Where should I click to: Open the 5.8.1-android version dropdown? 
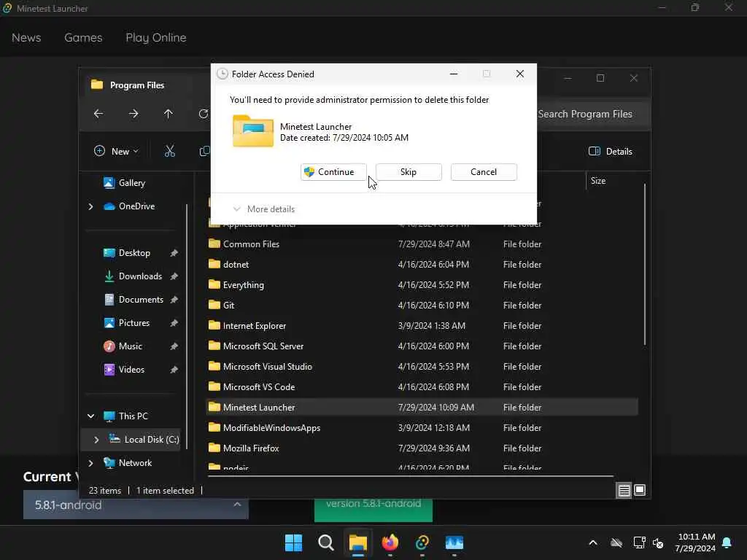[136, 505]
